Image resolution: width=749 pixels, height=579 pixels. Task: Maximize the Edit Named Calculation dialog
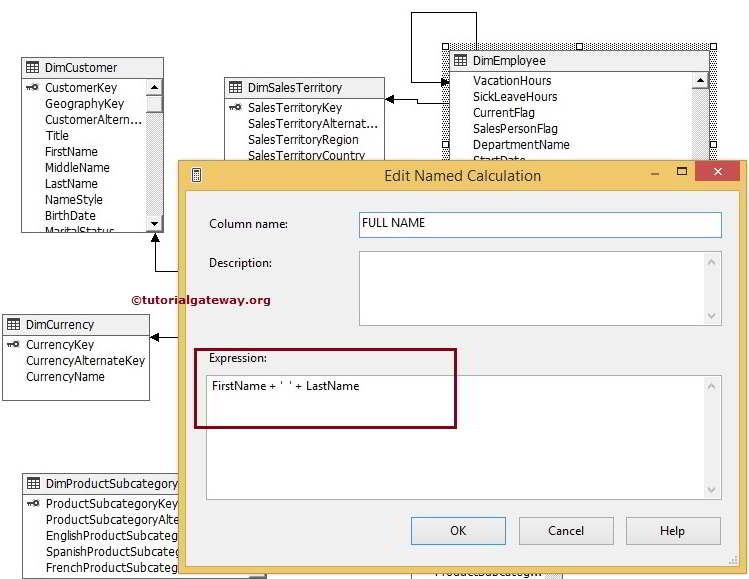(x=682, y=172)
